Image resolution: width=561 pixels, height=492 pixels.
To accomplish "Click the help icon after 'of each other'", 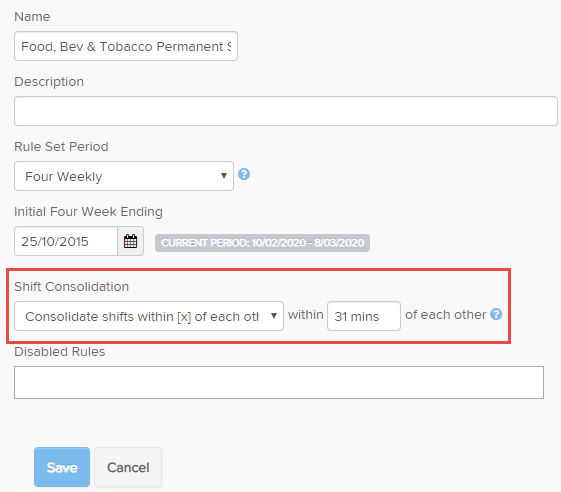I will click(496, 314).
